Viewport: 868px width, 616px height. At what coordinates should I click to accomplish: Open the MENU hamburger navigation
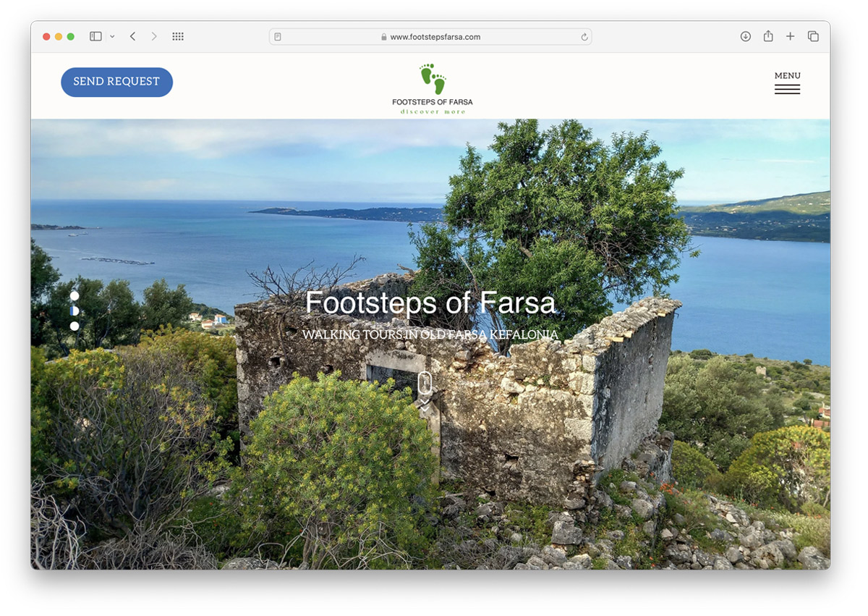pyautogui.click(x=787, y=83)
